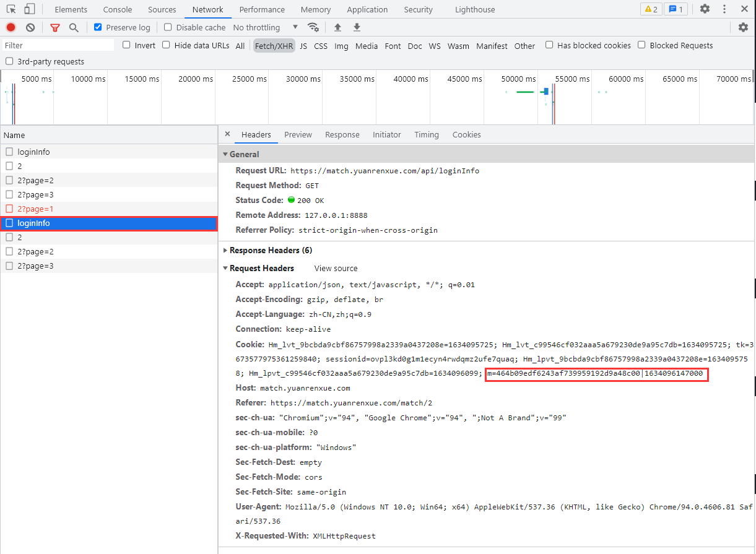
Task: Uncheck the Preserve log checkbox
Action: [98, 27]
